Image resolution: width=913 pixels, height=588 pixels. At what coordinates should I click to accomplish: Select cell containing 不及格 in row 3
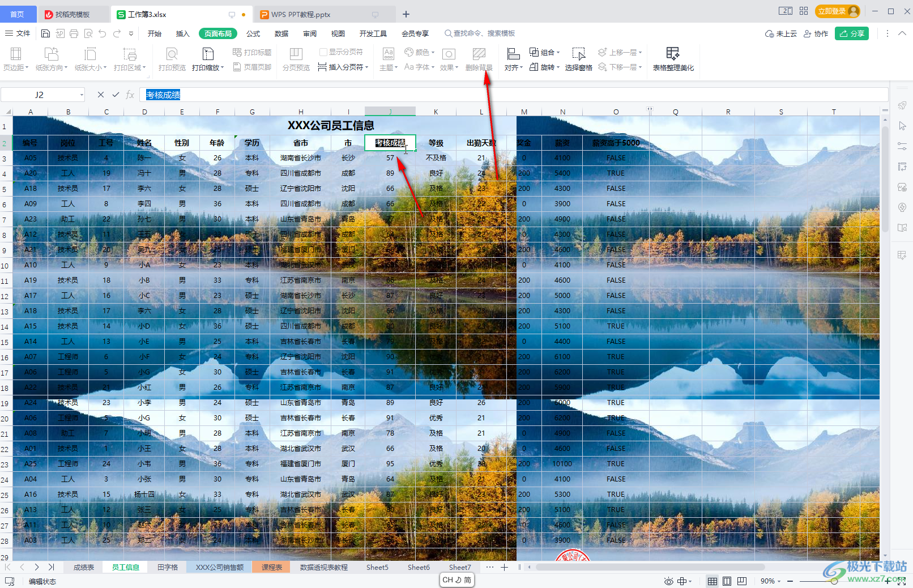point(436,158)
